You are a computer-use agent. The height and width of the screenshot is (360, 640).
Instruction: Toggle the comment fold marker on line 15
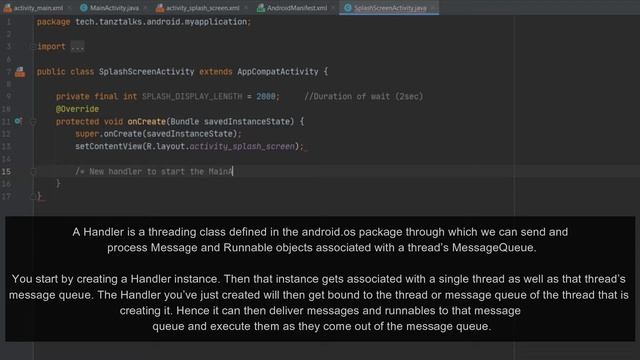(x=34, y=172)
